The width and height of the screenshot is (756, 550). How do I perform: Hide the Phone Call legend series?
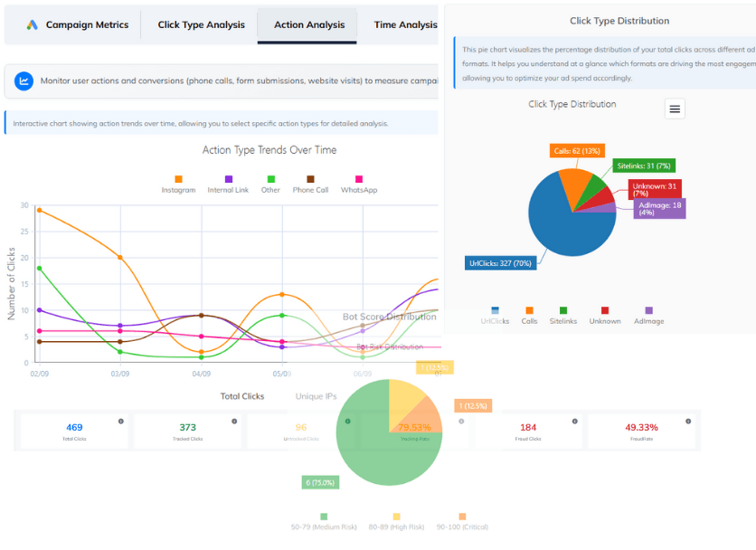(x=310, y=185)
